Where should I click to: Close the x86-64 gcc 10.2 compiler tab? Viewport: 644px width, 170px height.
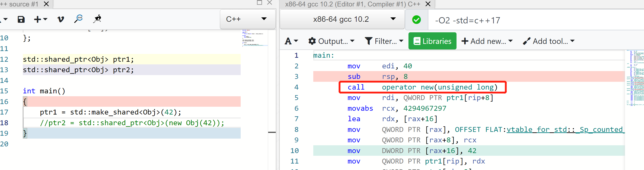pyautogui.click(x=428, y=4)
